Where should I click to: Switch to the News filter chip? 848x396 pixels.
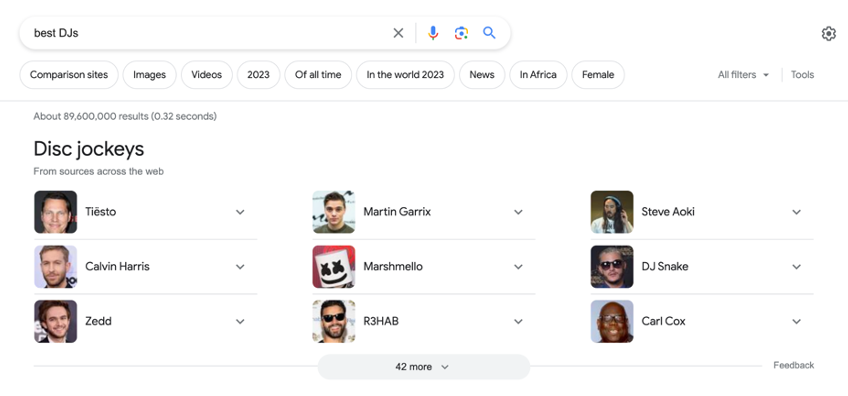[x=482, y=75]
